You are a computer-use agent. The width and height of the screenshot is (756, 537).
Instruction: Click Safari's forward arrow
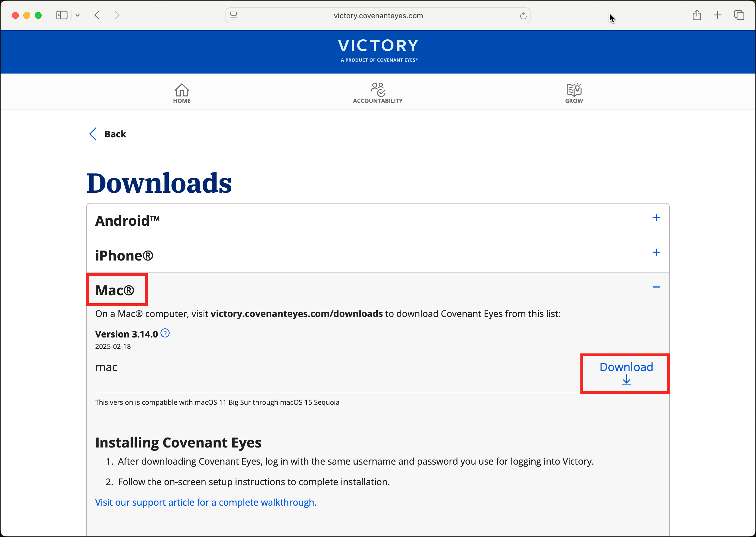[x=117, y=15]
